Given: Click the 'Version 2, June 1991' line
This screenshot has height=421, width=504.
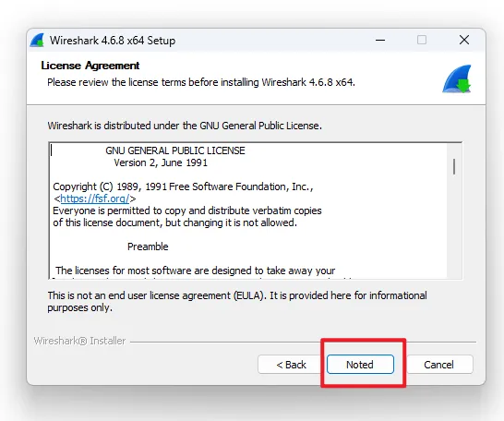Looking at the screenshot, I should [x=161, y=162].
